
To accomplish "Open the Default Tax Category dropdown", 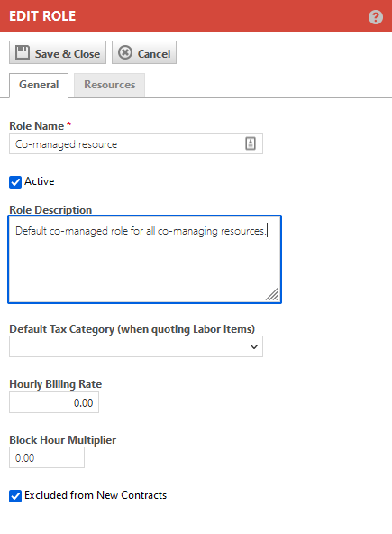I will [136, 346].
